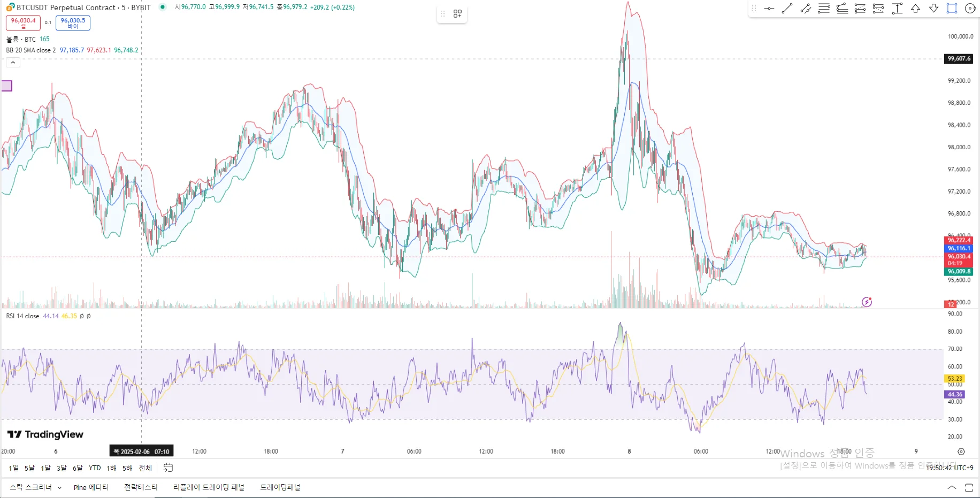The image size is (980, 498).
Task: Select the arrow down marker tool
Action: point(933,9)
